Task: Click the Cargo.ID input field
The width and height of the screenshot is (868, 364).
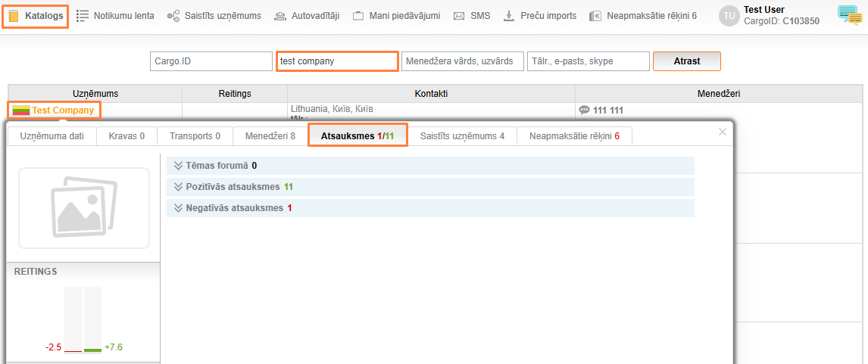Action: 211,61
